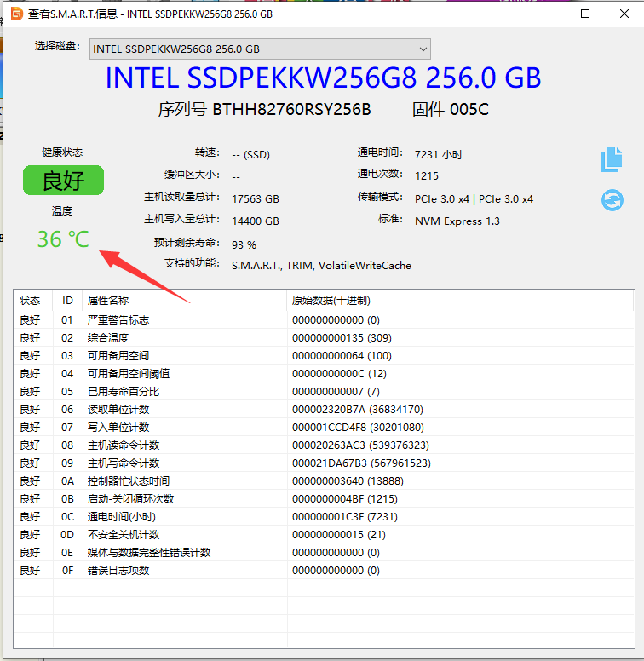Click the 7231 小时 power-on time value

point(439,155)
